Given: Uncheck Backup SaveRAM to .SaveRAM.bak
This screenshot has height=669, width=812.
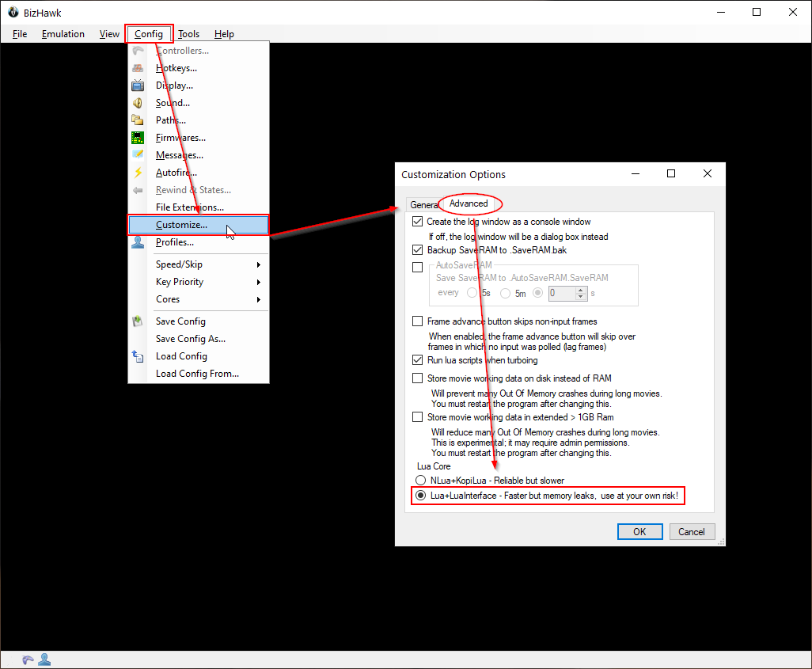Looking at the screenshot, I should [417, 250].
